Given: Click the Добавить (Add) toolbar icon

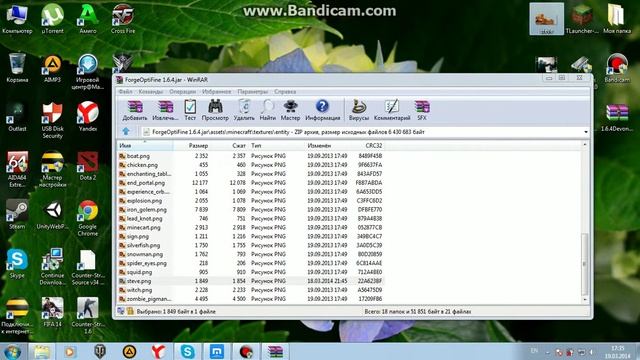Looking at the screenshot, I should tap(135, 110).
